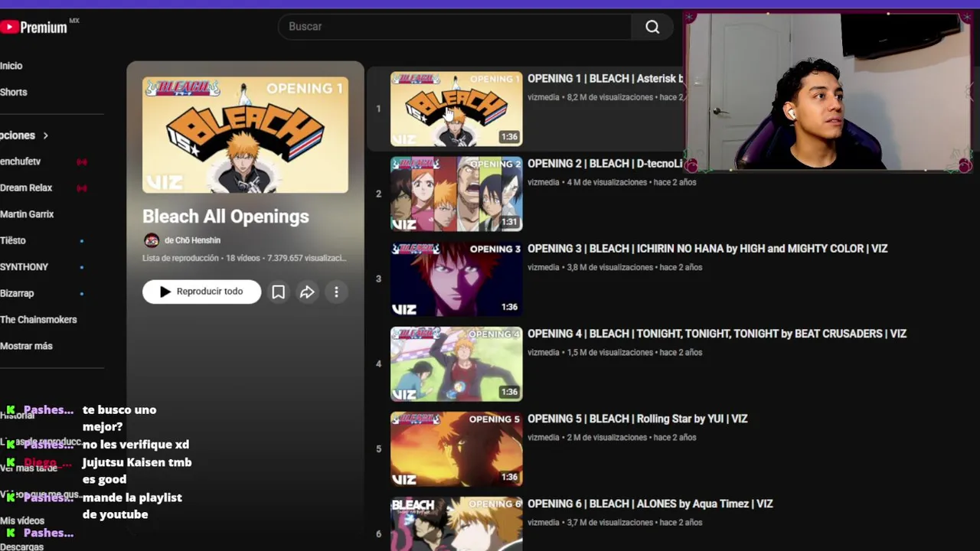Viewport: 980px width, 551px height.
Task: Expand the Suscripciones chevron
Action: tap(45, 135)
